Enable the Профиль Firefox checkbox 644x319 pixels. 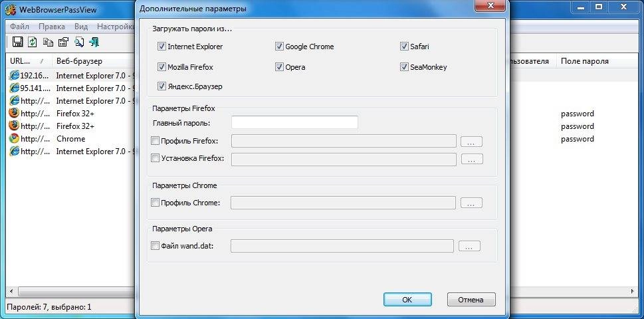pos(155,141)
